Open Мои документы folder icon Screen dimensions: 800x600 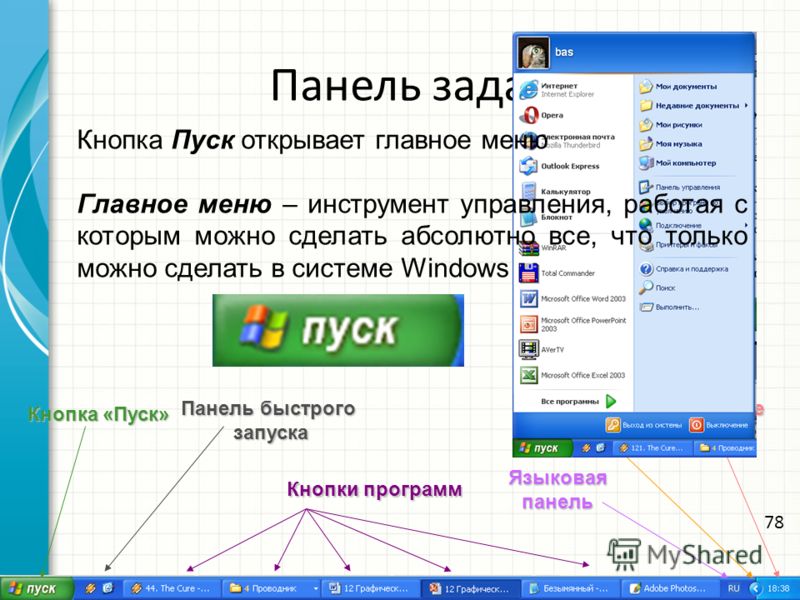646,87
